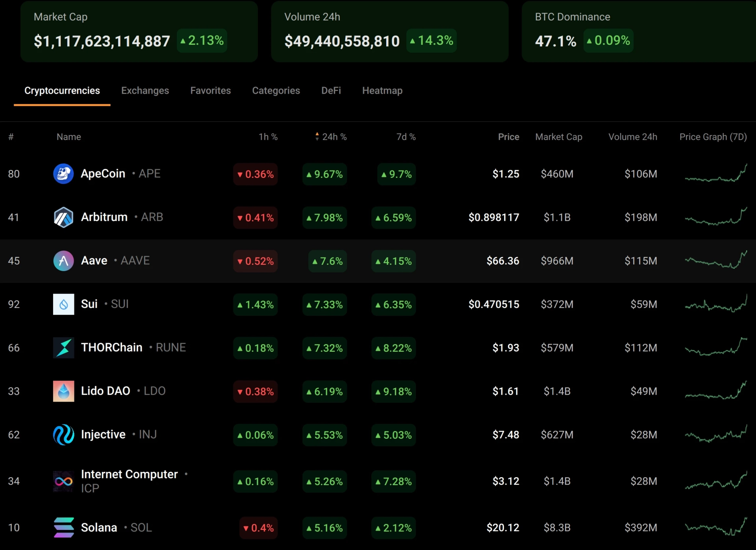Open the Heatmap tab

(382, 90)
